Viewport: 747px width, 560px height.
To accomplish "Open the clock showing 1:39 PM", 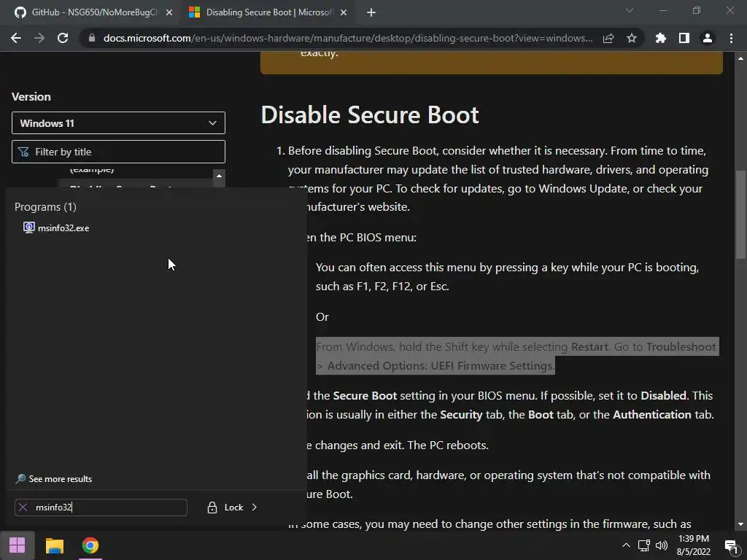I will [x=693, y=545].
